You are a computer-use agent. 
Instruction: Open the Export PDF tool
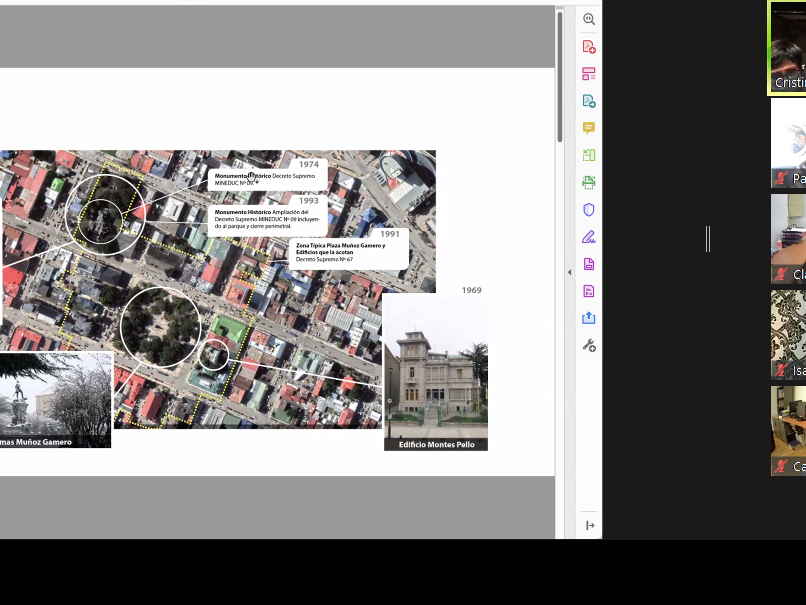[589, 101]
